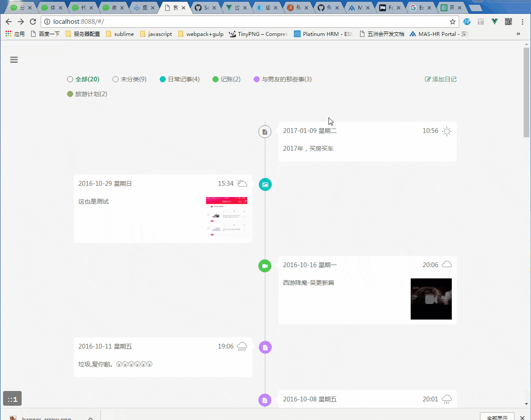Open the 应用 apps shortcut

click(x=15, y=34)
